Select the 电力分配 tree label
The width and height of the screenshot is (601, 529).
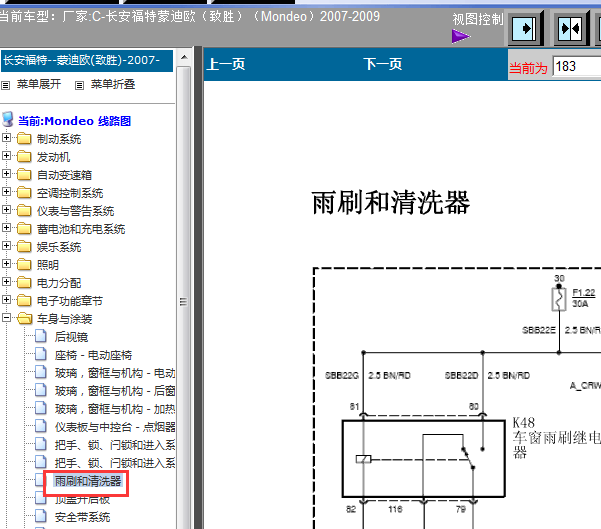[59, 283]
